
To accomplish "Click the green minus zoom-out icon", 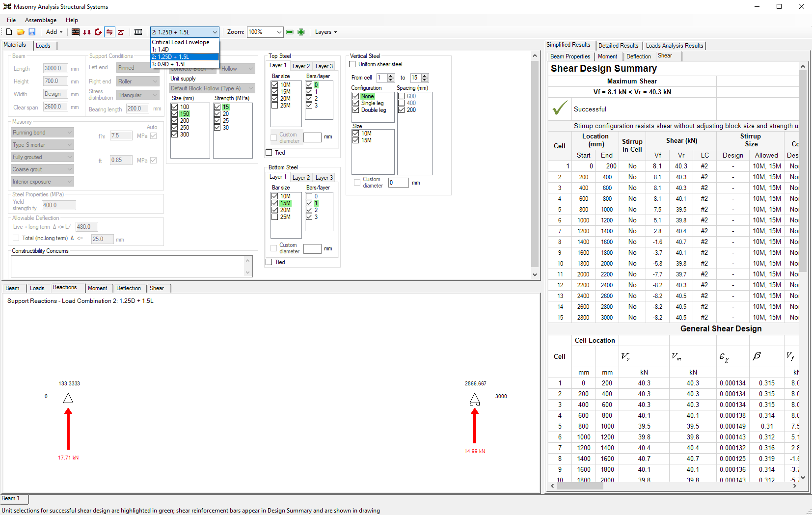I will (290, 32).
